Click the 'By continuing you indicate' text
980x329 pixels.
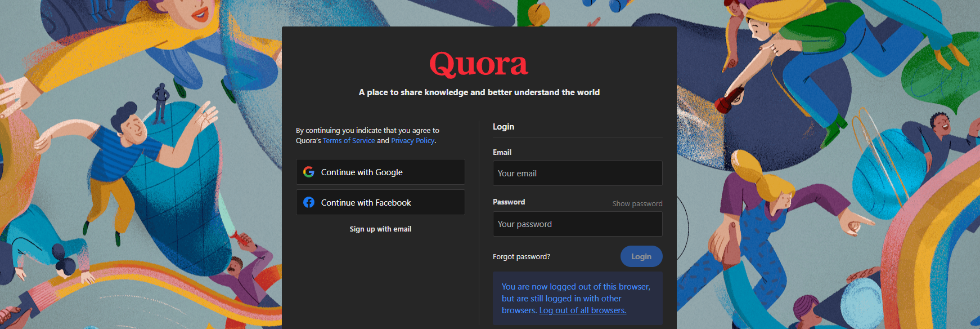367,135
